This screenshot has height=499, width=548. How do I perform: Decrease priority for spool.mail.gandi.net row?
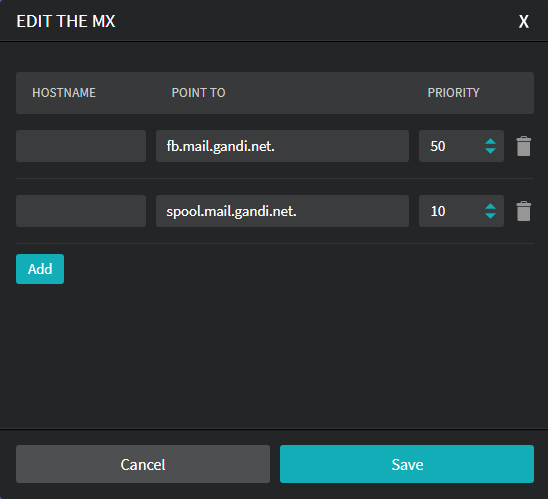point(490,216)
